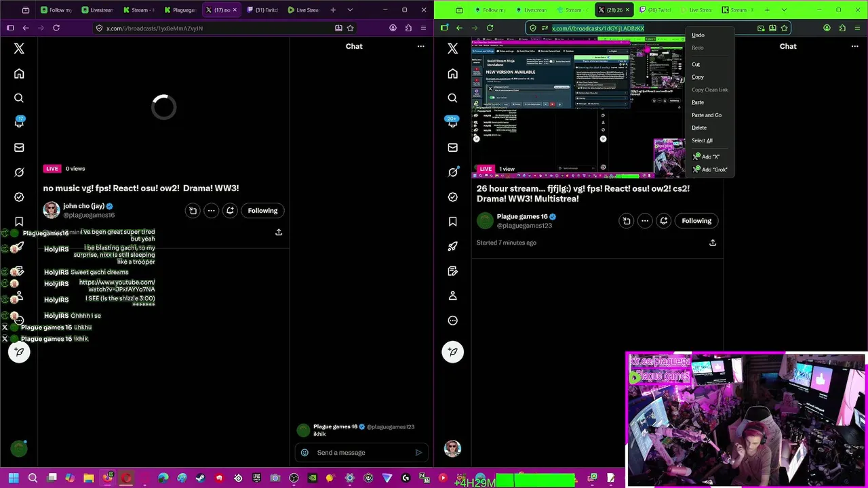Click X logo in left window's sidebar
The image size is (868, 488).
19,49
